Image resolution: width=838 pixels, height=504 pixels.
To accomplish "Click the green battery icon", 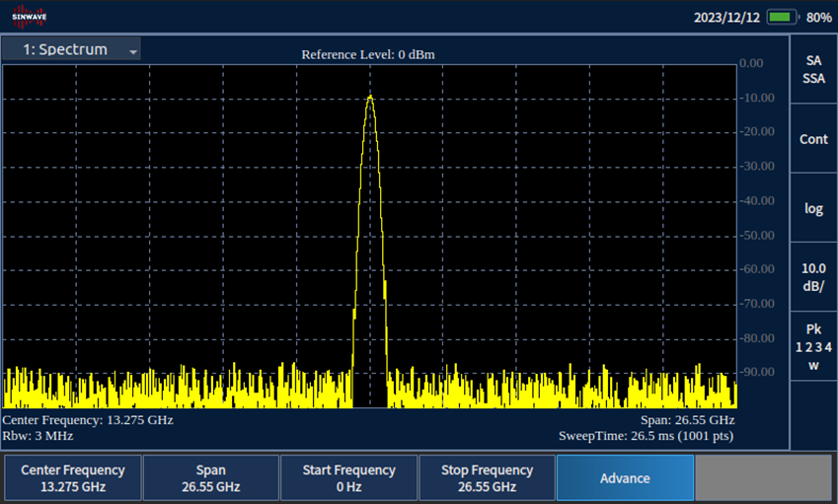I will coord(782,18).
